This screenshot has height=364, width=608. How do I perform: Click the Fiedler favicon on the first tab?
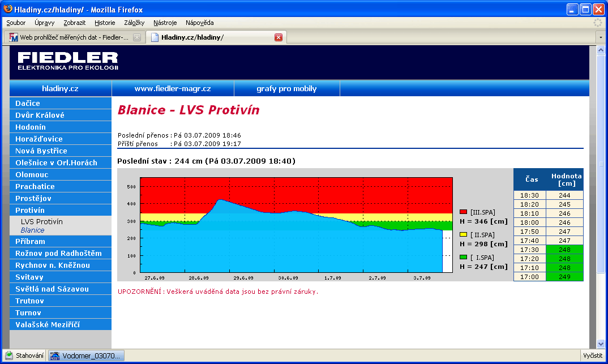[x=14, y=37]
